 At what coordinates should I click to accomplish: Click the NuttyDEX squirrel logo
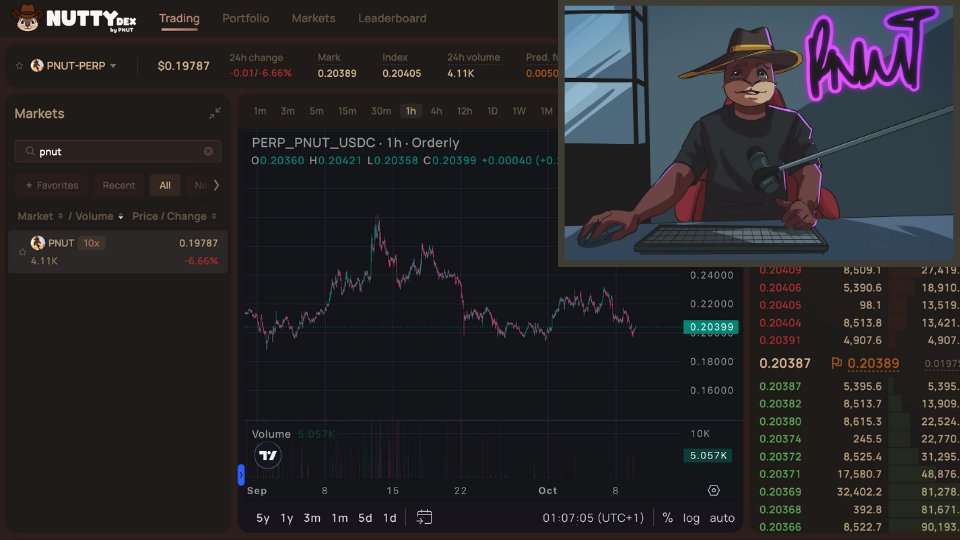click(x=27, y=18)
